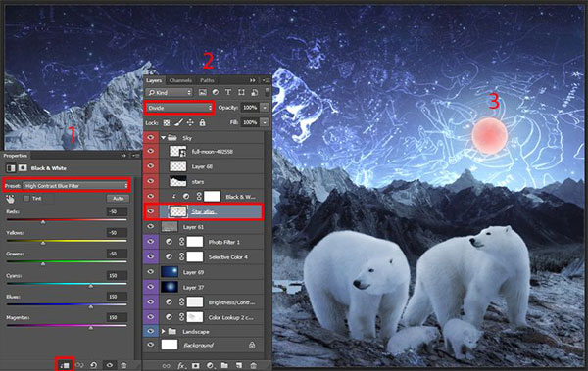Viewport: 588px width, 371px height.
Task: Open the blend mode Divide dropdown
Action: coord(179,108)
